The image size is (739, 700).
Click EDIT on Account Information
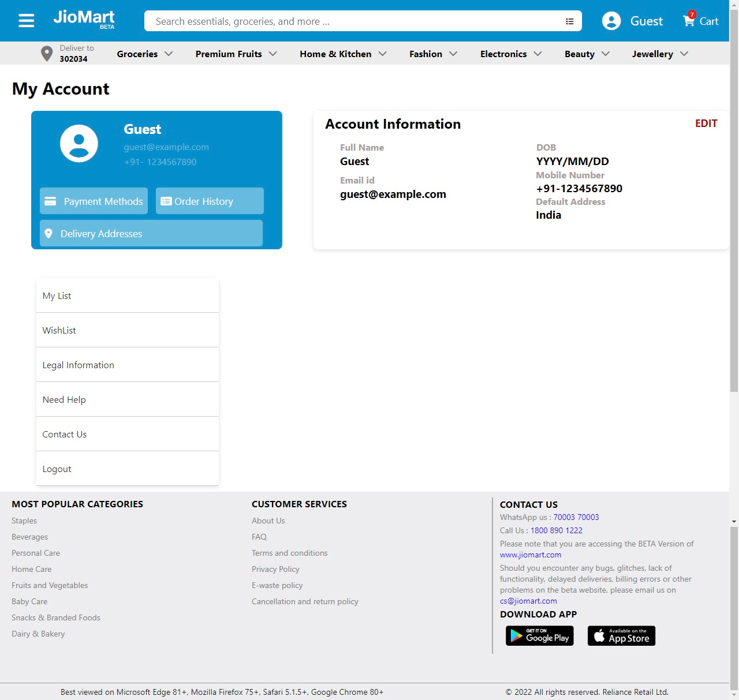(706, 123)
